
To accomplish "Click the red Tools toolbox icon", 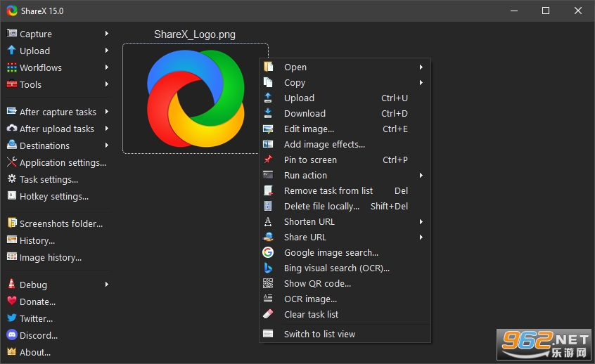I will (x=12, y=84).
